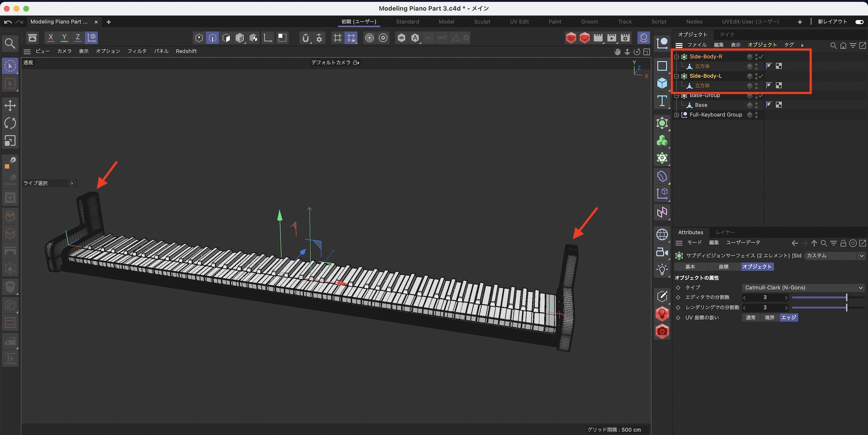Select the Rotate tool in left toolbar
This screenshot has height=435, width=868.
(10, 123)
